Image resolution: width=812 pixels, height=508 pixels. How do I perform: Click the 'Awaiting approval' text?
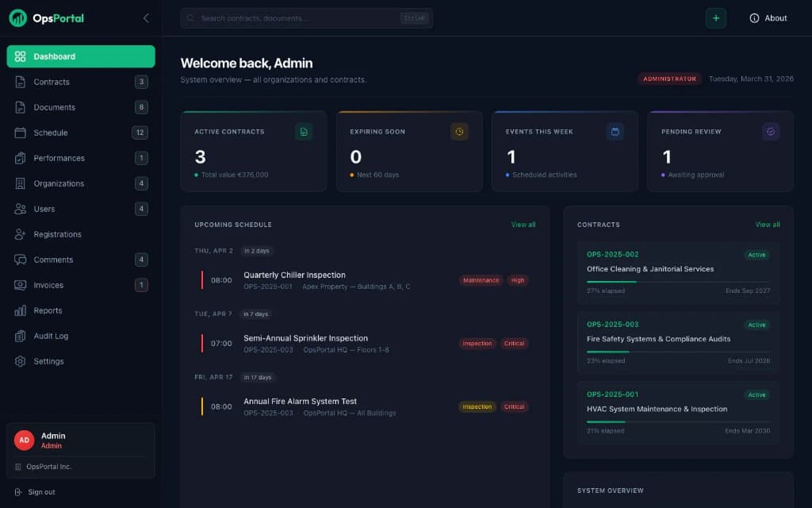[x=696, y=175]
